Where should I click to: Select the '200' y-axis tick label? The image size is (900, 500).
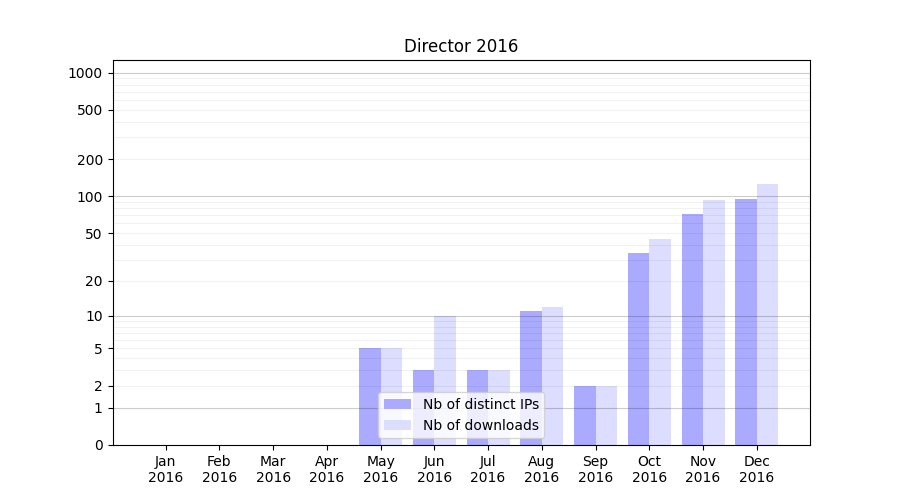(x=91, y=160)
